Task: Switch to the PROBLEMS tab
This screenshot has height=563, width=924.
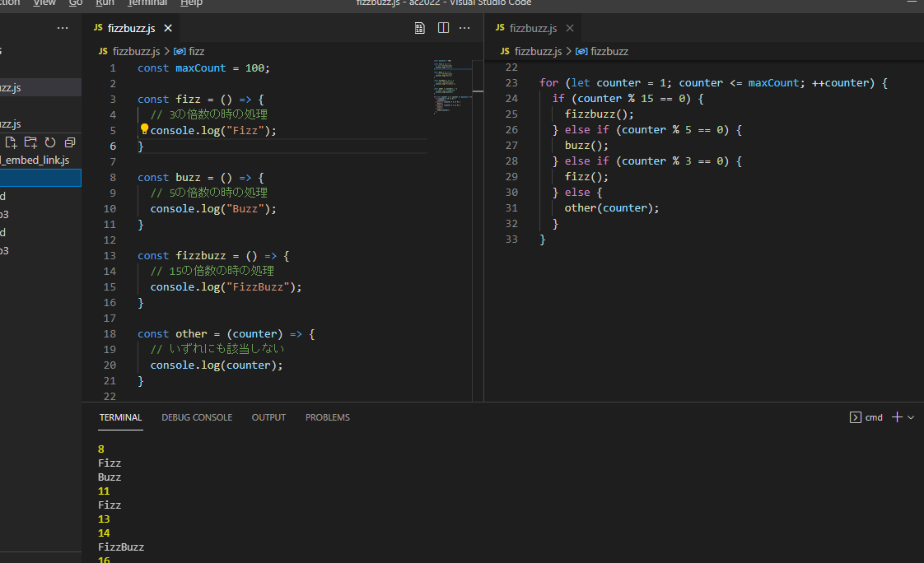Action: (x=327, y=417)
